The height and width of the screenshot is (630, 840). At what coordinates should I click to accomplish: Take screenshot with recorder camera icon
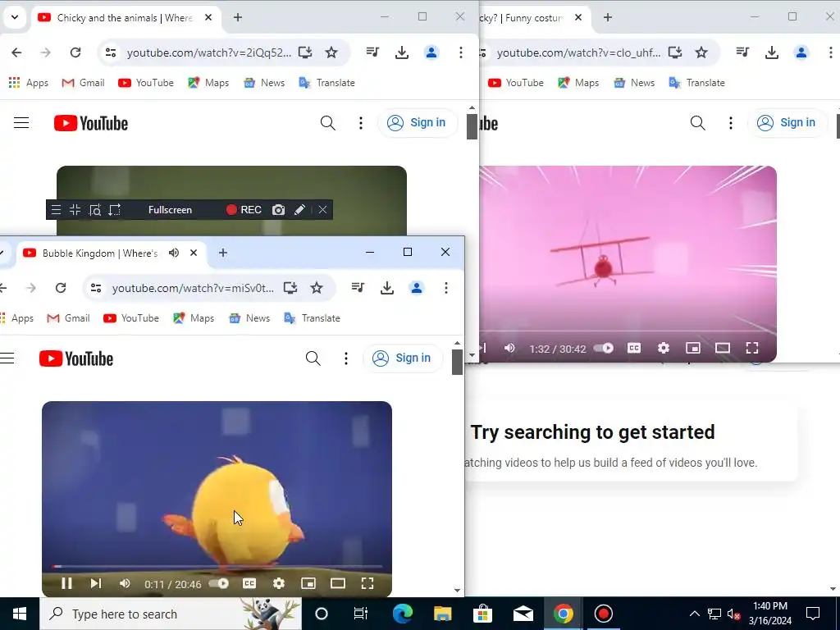[278, 209]
